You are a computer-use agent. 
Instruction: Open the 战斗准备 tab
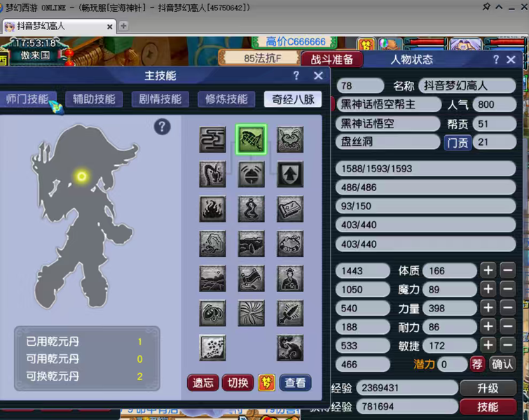point(331,59)
